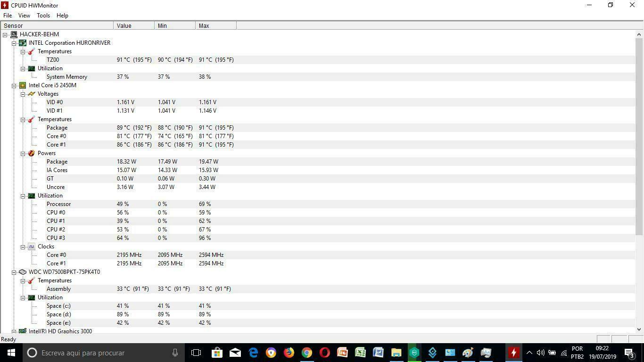
Task: Click the vertical scrollbar thumb
Action: (639, 137)
